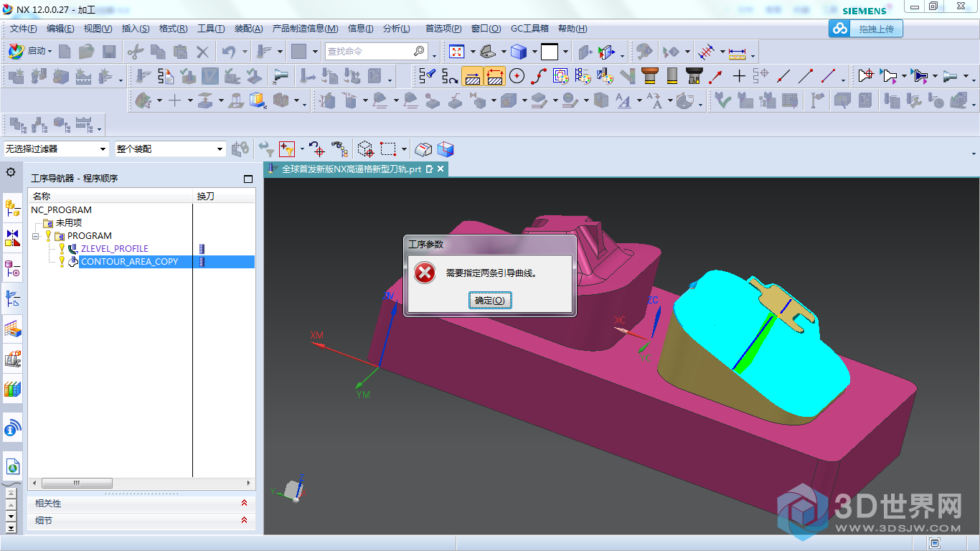Click the Undo arrow icon

(x=229, y=51)
